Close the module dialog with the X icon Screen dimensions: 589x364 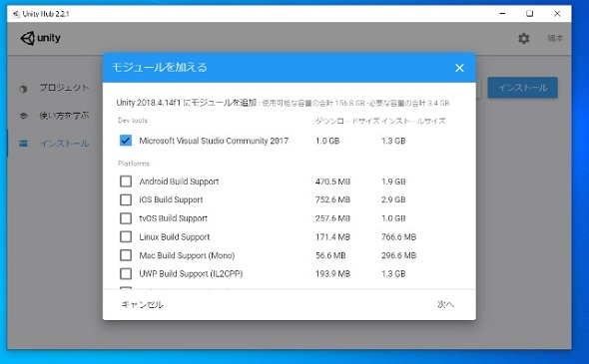(459, 68)
